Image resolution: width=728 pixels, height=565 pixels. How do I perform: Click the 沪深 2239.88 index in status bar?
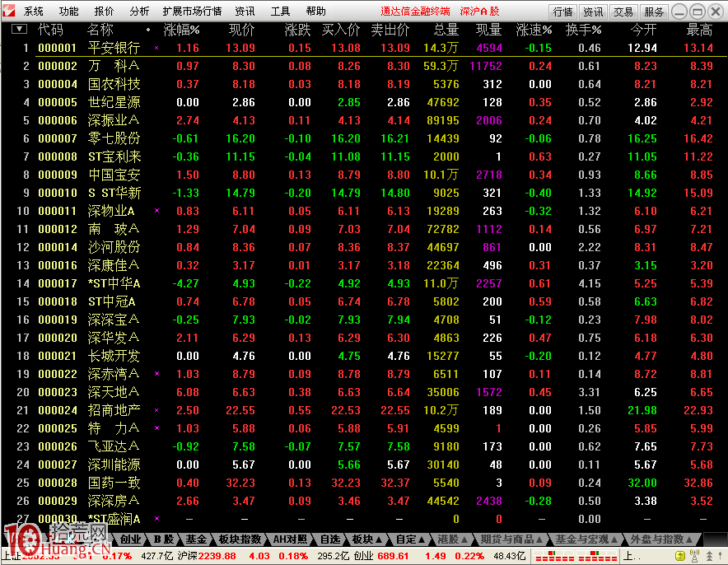point(207,556)
